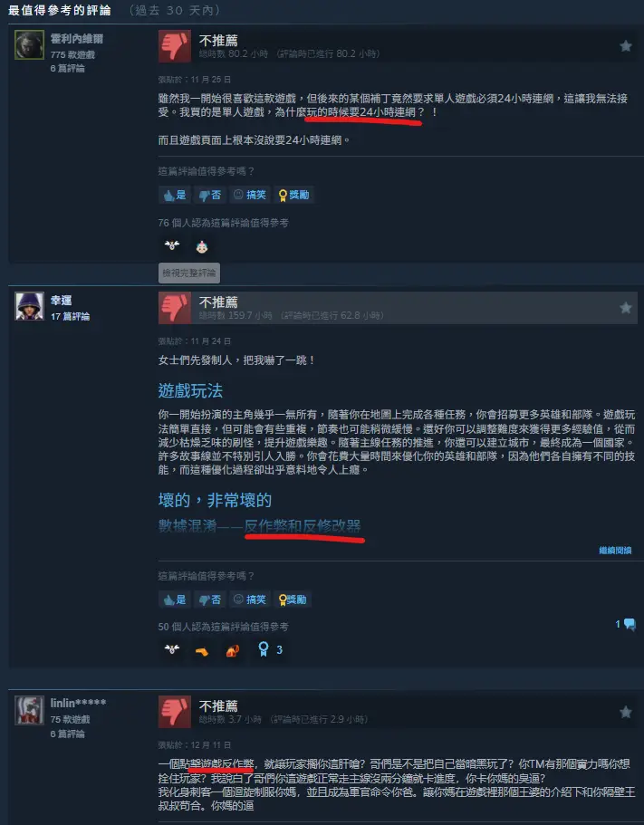Vote 是 (yes) on the second review
Image resolution: width=644 pixels, height=825 pixels.
pyautogui.click(x=175, y=600)
